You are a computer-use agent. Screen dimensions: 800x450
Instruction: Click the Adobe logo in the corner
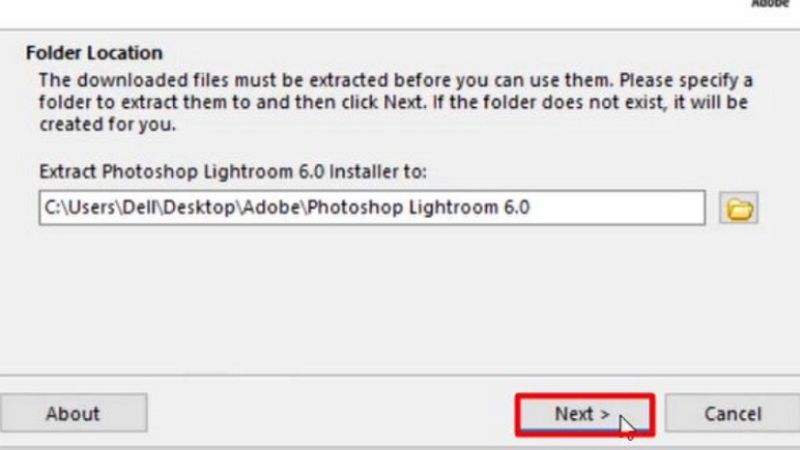768,4
